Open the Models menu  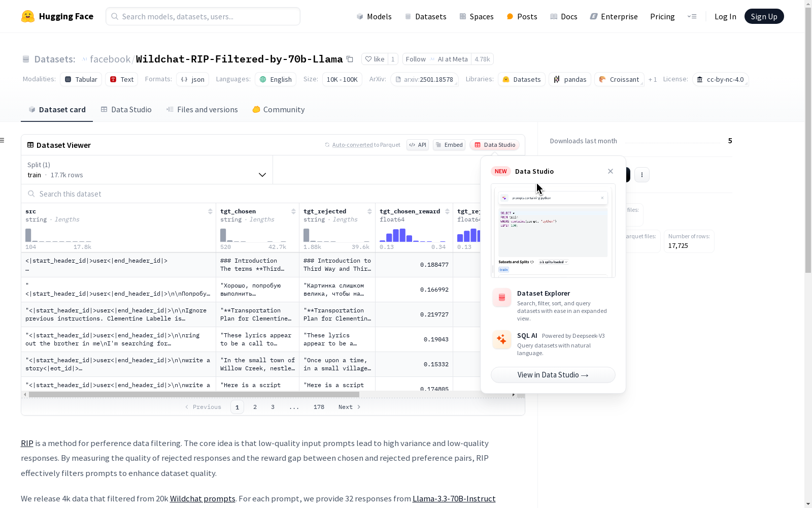point(374,16)
